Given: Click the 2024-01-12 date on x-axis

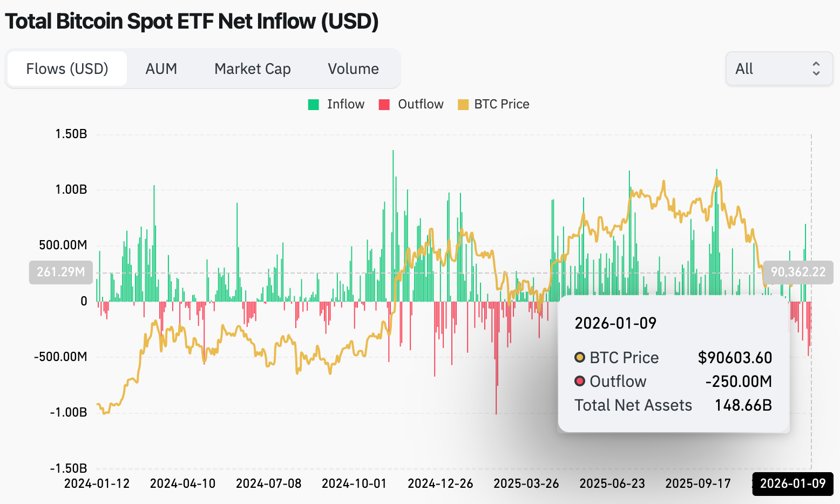Looking at the screenshot, I should click(x=97, y=483).
